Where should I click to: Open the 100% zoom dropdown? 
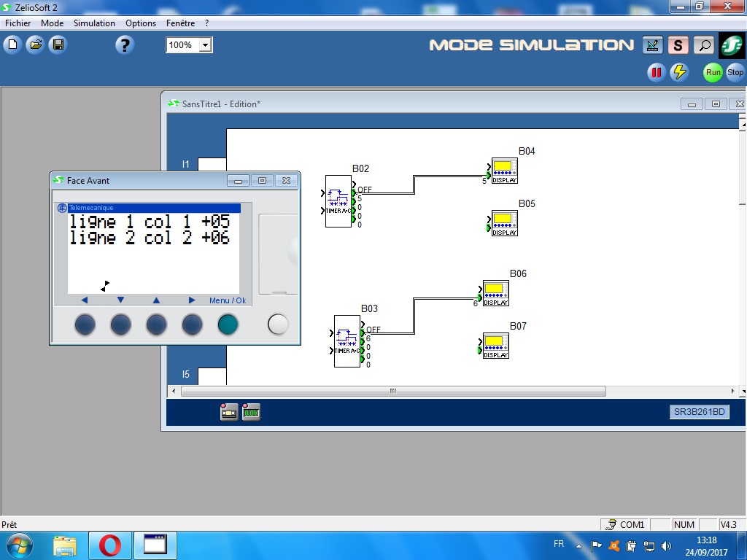coord(205,45)
